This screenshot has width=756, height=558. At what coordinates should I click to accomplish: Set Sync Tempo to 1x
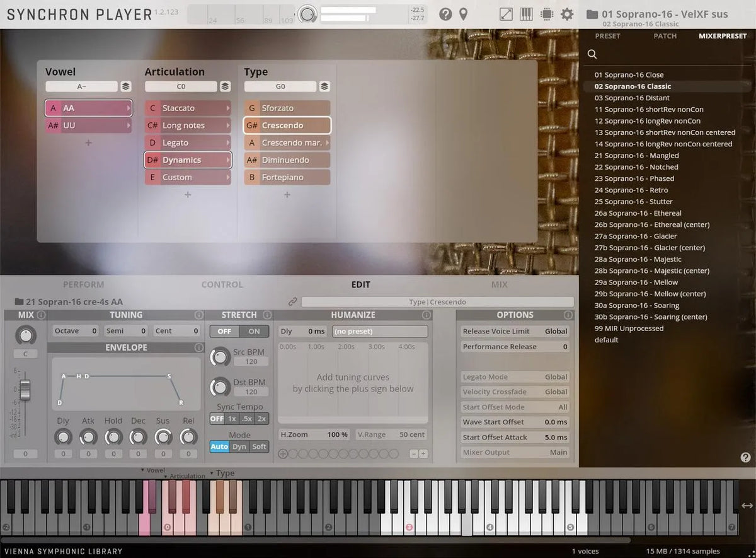[232, 418]
